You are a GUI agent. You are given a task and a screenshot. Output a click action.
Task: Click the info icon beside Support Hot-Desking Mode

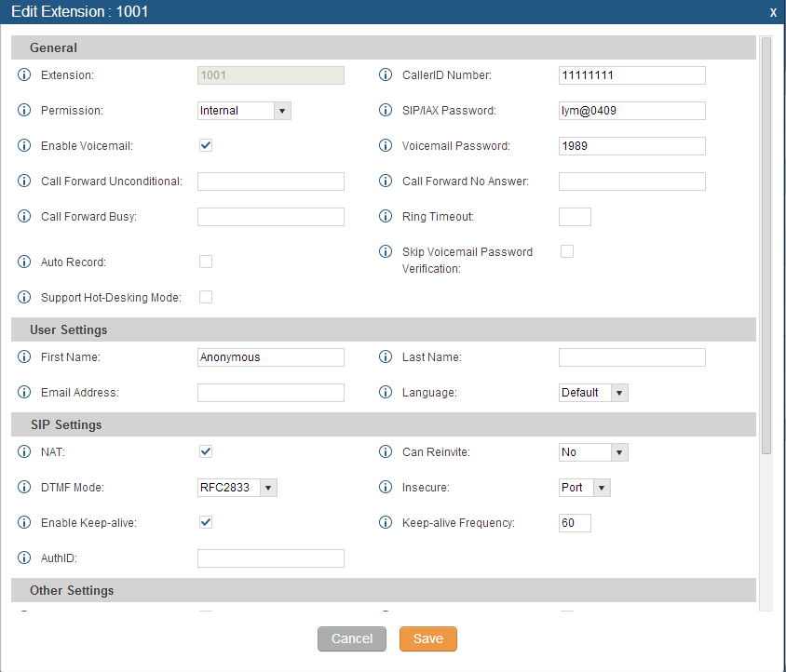[x=24, y=297]
